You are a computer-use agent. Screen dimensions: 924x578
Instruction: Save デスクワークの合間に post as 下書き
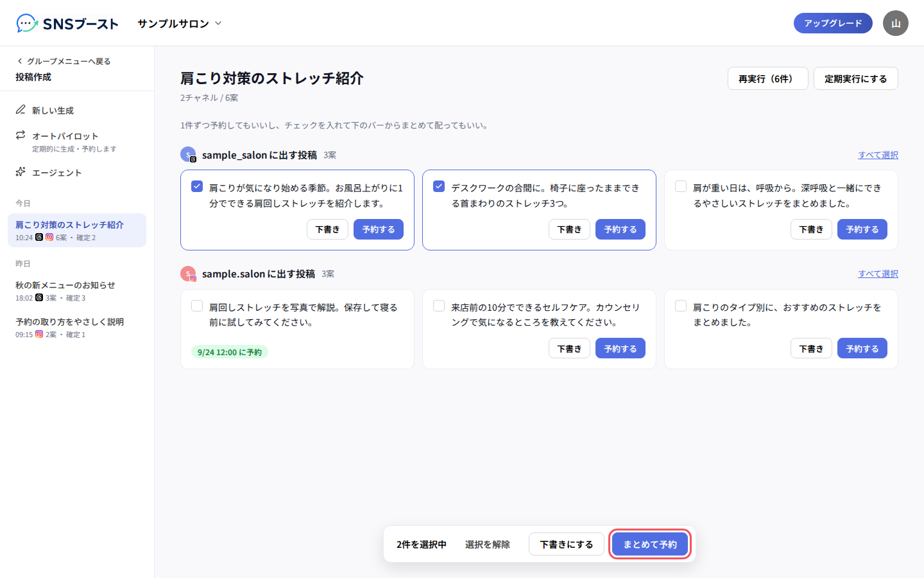pos(569,229)
